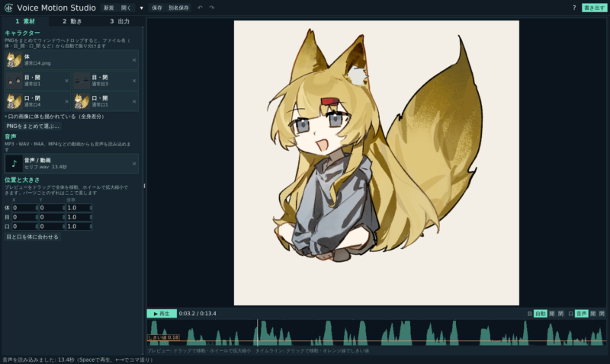Open the dropdown arrow beside 開く
The height and width of the screenshot is (364, 610).
(x=141, y=8)
